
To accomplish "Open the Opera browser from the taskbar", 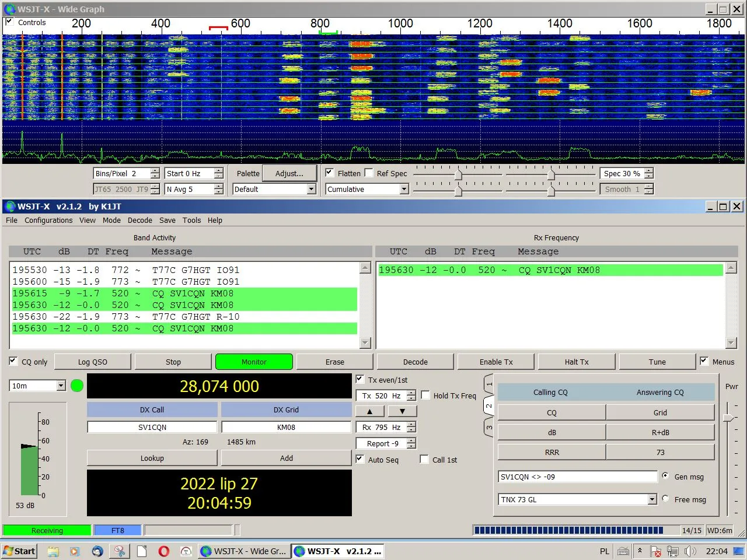I will click(x=164, y=551).
